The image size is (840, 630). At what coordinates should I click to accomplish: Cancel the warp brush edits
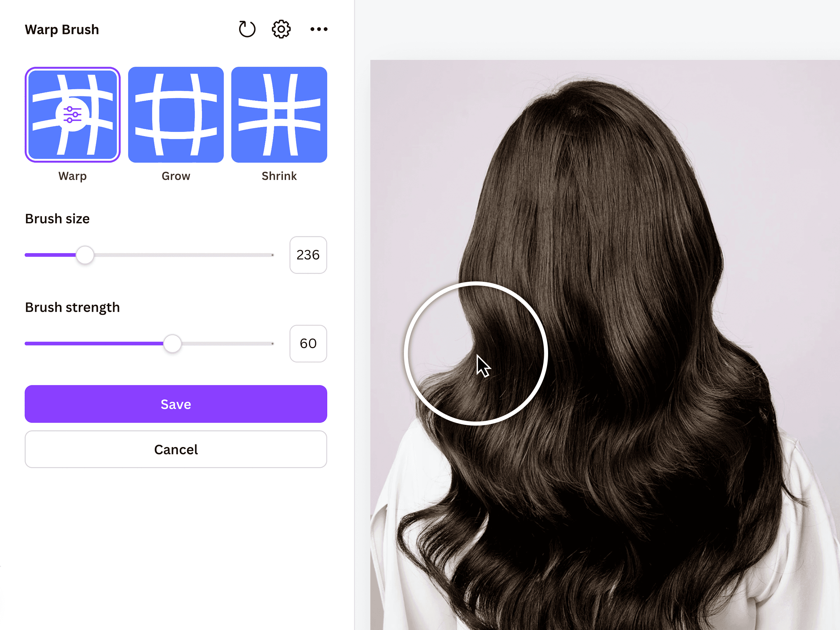pos(176,449)
